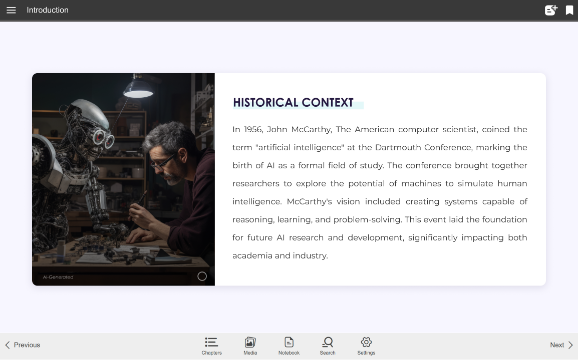Open the Settings gear

point(366,346)
